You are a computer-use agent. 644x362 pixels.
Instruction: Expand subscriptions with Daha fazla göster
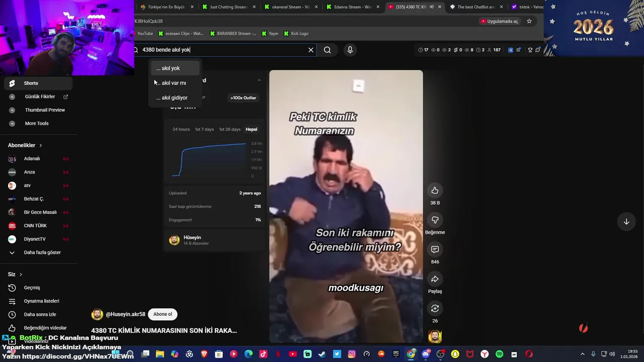click(38, 252)
